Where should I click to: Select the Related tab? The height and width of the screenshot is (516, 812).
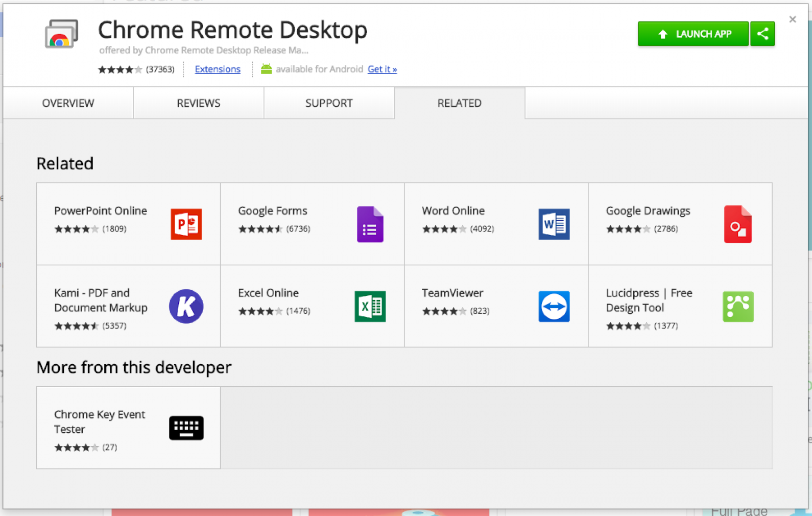tap(460, 103)
